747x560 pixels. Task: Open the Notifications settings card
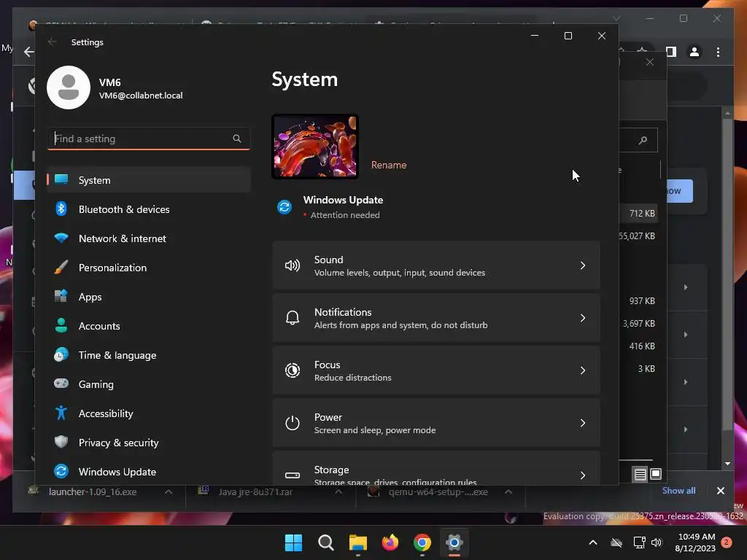[436, 318]
